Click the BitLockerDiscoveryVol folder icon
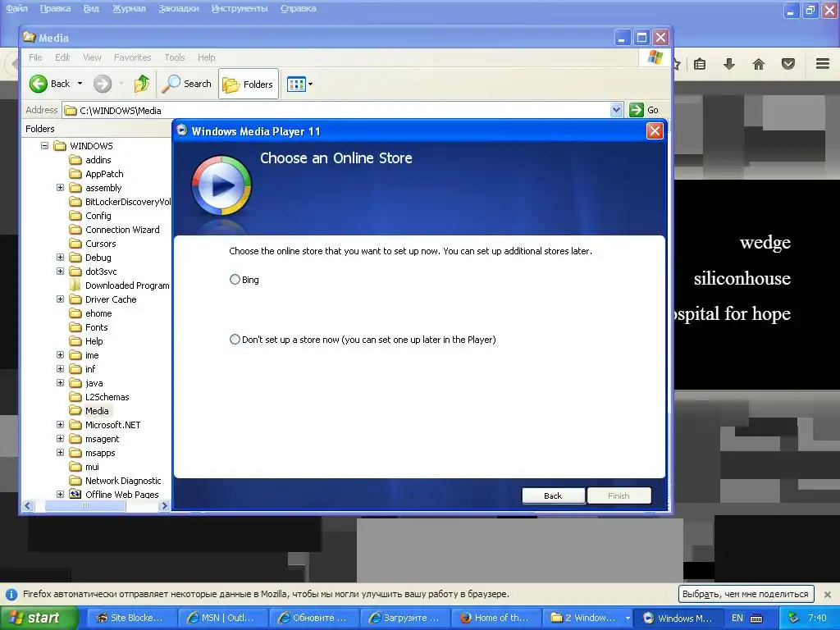Image resolution: width=840 pixels, height=630 pixels. pos(75,202)
